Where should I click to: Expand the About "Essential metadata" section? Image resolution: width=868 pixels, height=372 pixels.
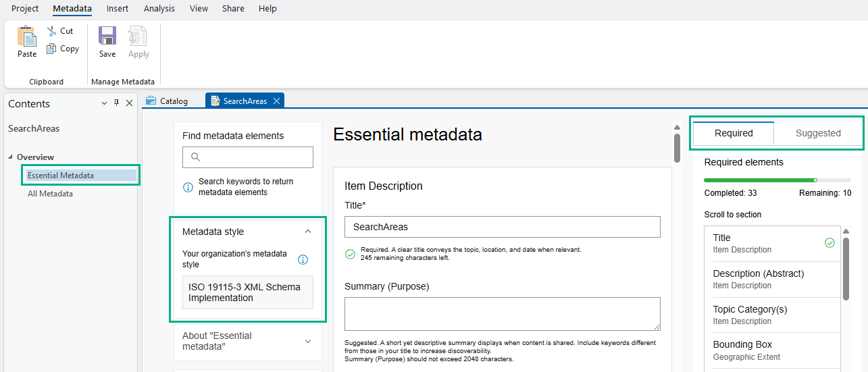pyautogui.click(x=308, y=341)
